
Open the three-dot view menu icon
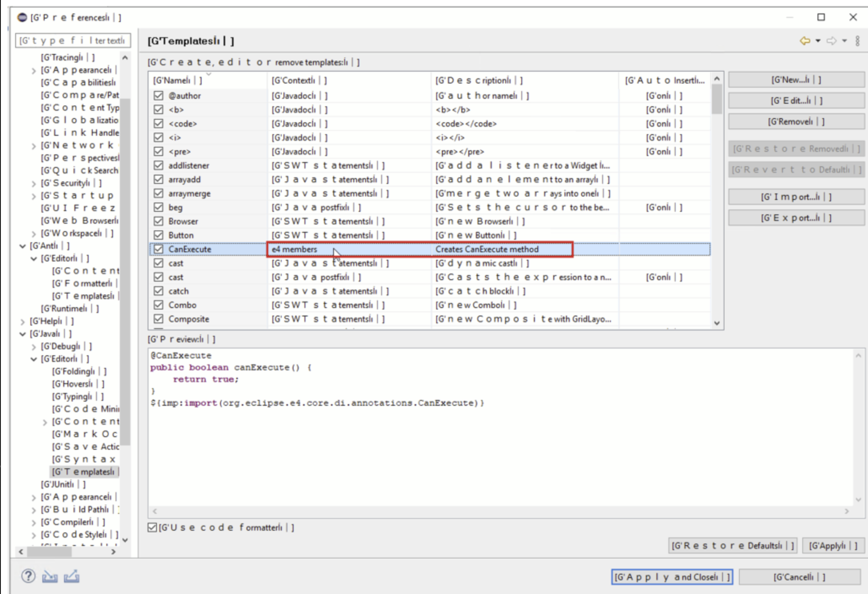click(857, 41)
